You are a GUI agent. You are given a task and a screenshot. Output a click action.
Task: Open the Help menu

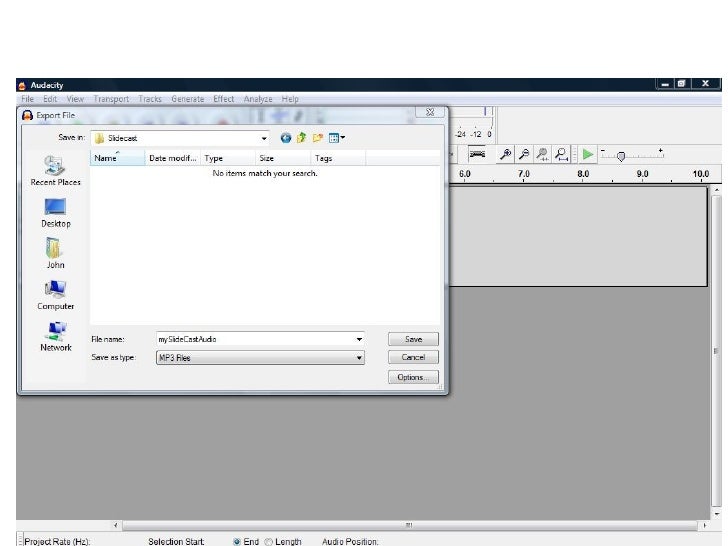tap(290, 99)
